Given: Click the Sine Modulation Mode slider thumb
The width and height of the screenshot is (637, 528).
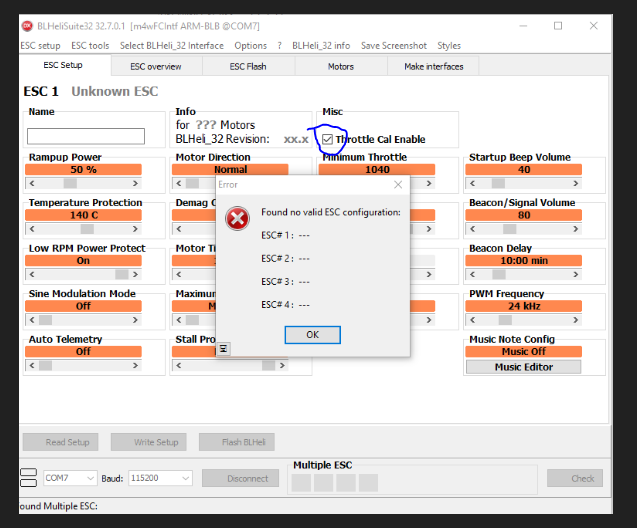Looking at the screenshot, I should click(46, 320).
